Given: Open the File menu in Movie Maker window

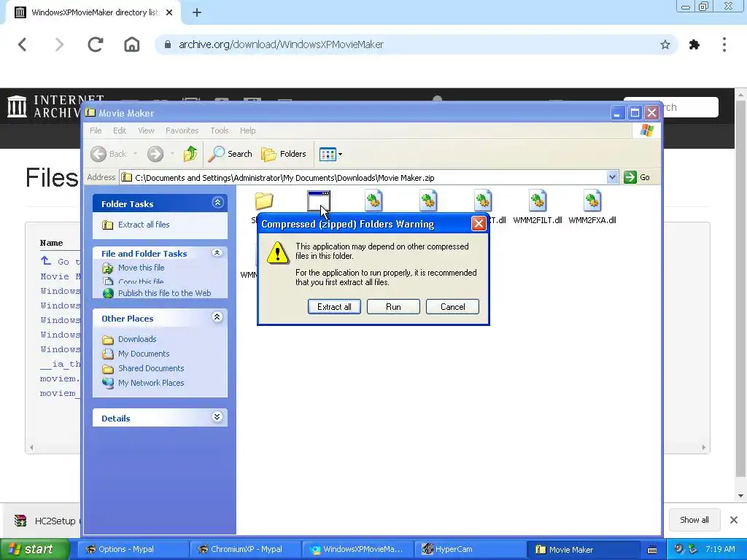Looking at the screenshot, I should click(96, 131).
